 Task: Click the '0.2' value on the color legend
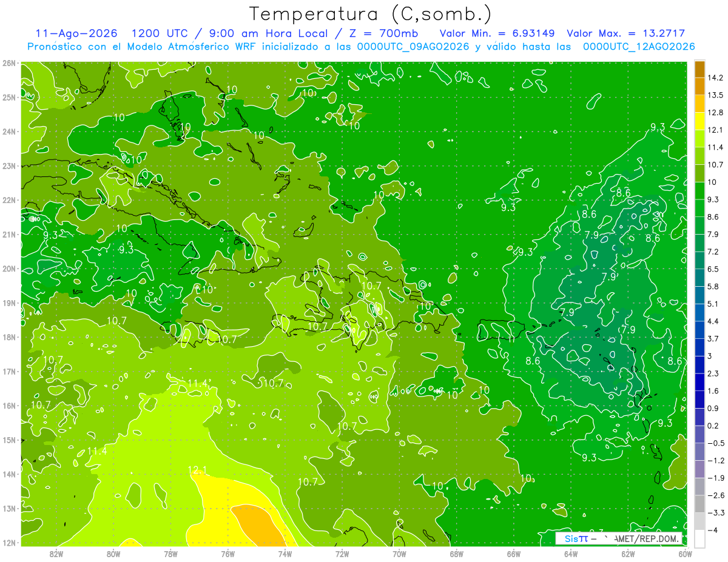click(714, 426)
